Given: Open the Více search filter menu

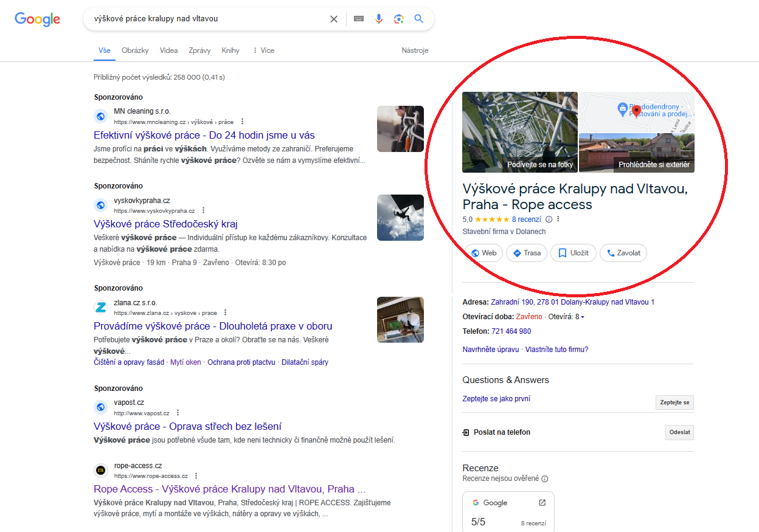Looking at the screenshot, I should [x=263, y=50].
